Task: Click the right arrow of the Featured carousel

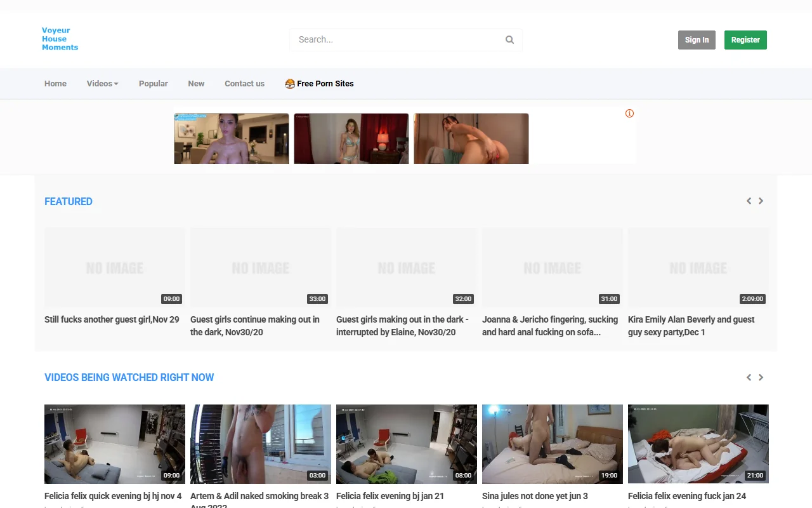Action: point(761,201)
